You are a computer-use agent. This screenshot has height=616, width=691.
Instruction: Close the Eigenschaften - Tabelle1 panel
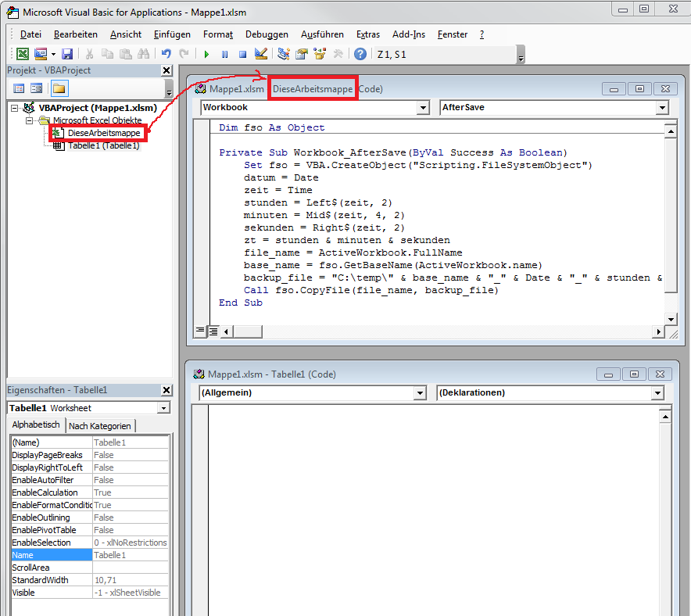tap(166, 390)
